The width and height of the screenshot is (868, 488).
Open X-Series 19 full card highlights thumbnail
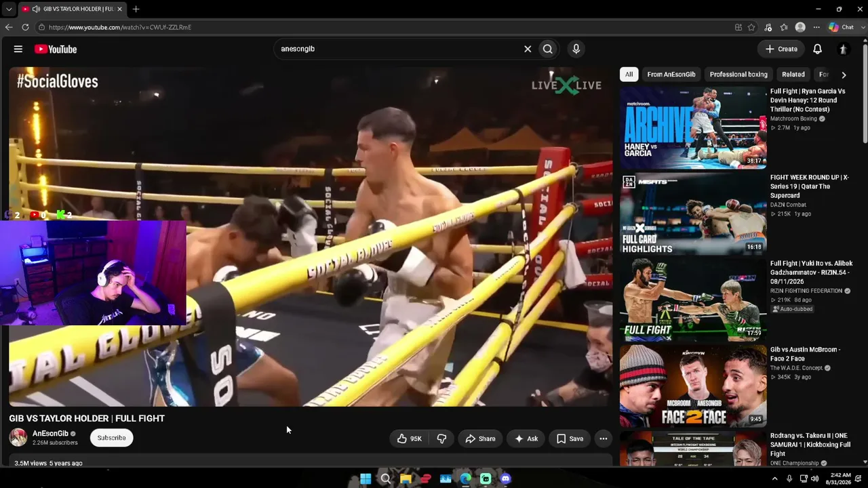tap(693, 213)
